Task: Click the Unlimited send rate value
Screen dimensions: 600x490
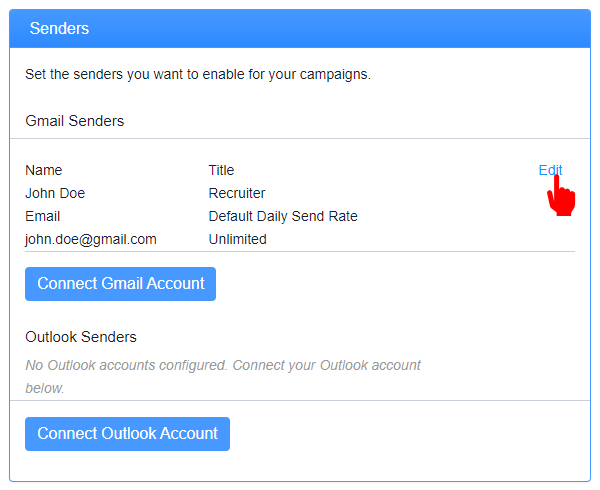Action: point(238,239)
